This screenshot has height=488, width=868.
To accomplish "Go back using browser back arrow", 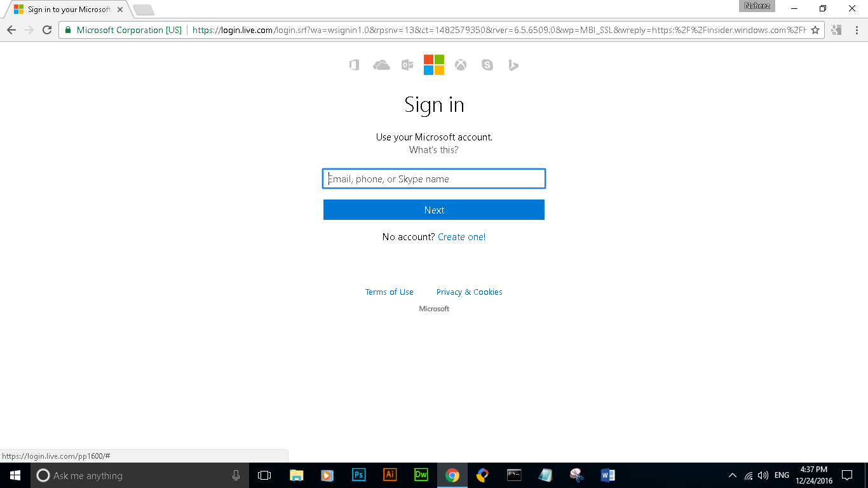I will pyautogui.click(x=11, y=30).
